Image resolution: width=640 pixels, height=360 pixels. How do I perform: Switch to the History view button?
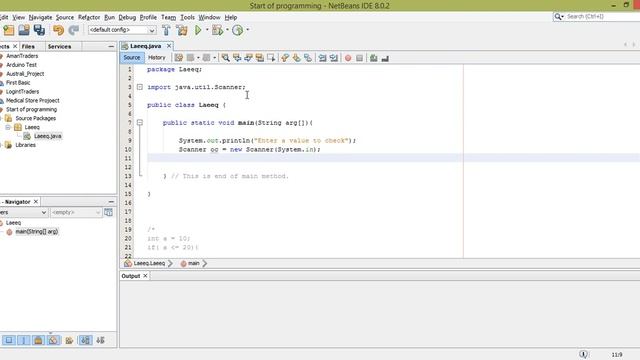(x=157, y=58)
